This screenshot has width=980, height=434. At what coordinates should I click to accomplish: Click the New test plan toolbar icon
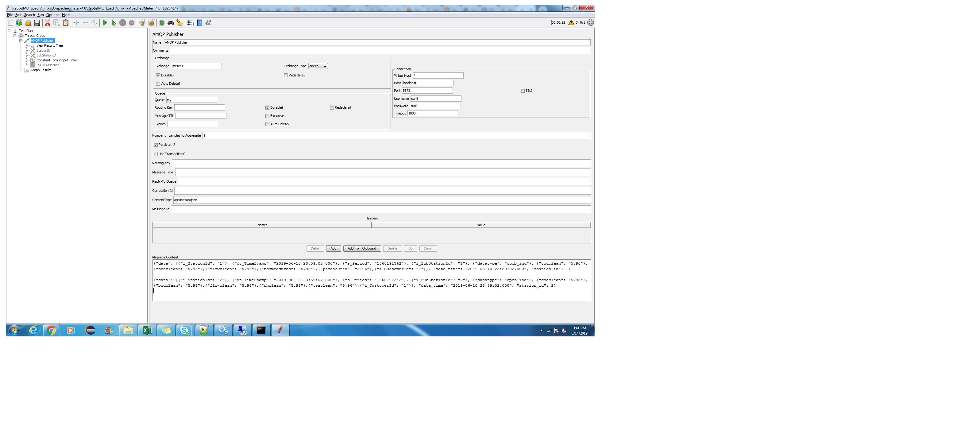pyautogui.click(x=10, y=23)
